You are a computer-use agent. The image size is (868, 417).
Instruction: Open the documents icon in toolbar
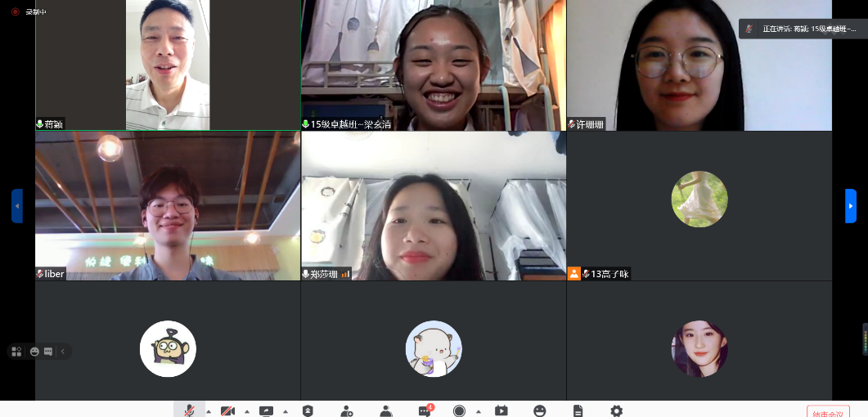point(578,410)
